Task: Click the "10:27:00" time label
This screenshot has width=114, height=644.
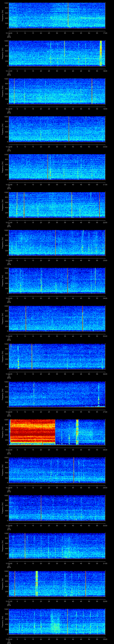Action: tap(9, 450)
